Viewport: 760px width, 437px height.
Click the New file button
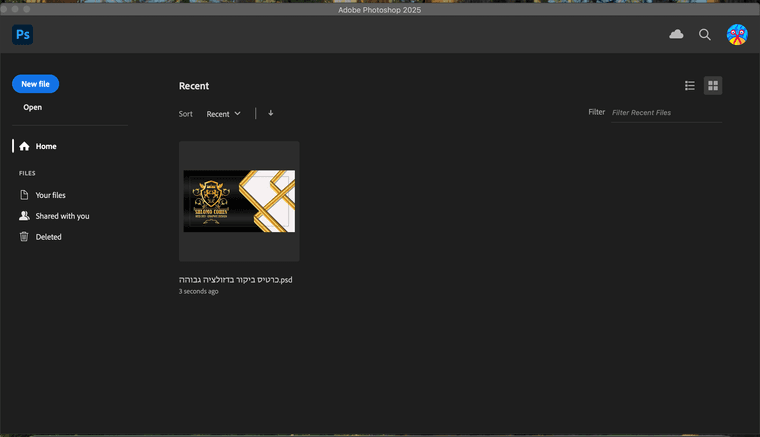point(35,84)
